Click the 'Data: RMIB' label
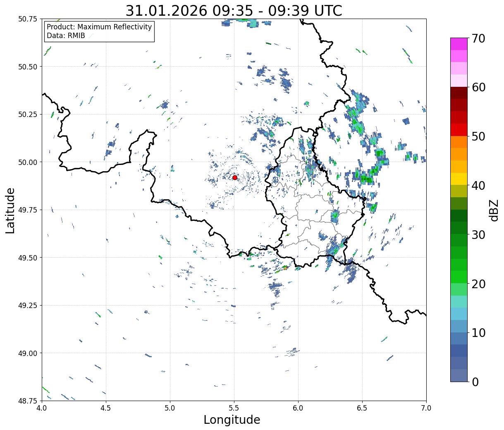Image resolution: width=504 pixels, height=430 pixels. point(66,36)
